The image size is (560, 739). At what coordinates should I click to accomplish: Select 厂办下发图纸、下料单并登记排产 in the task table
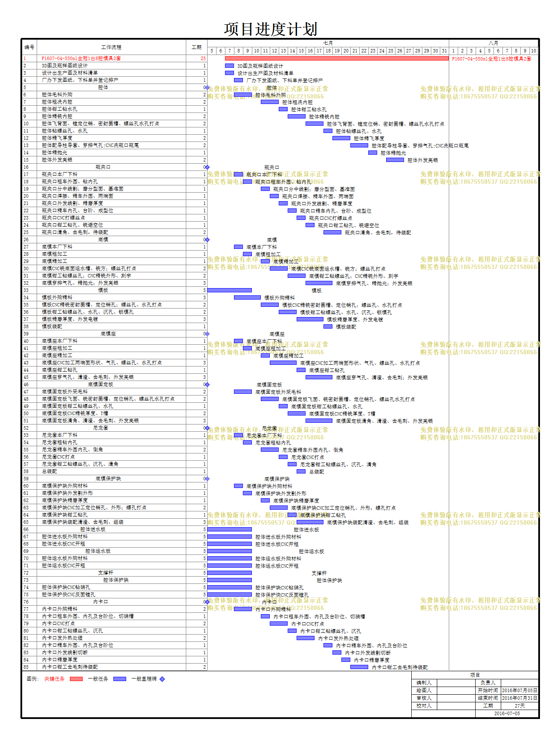(x=80, y=80)
